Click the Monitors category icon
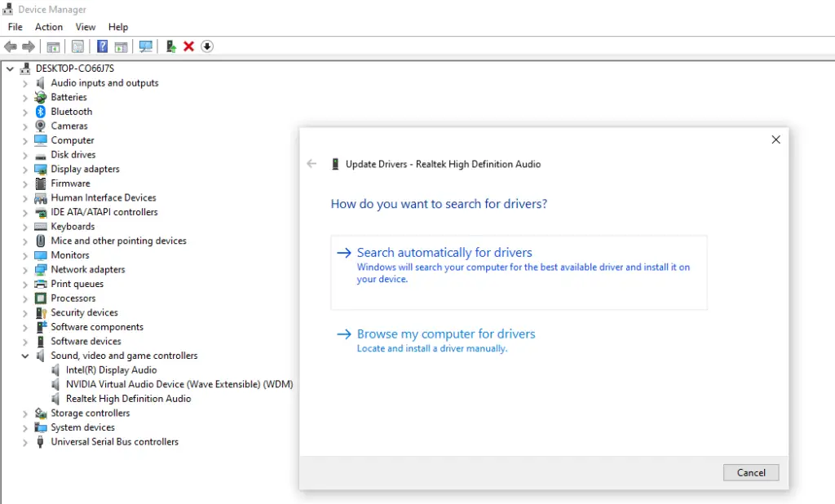 coord(41,255)
